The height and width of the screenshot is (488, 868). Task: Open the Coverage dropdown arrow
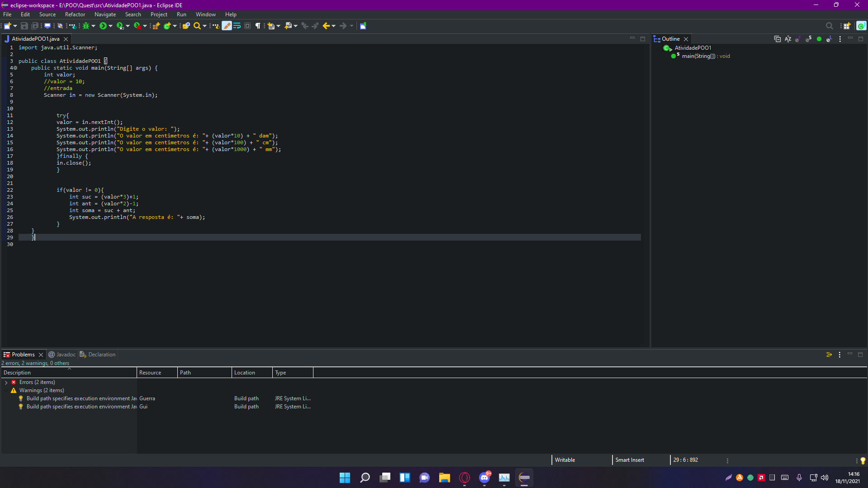tap(128, 26)
